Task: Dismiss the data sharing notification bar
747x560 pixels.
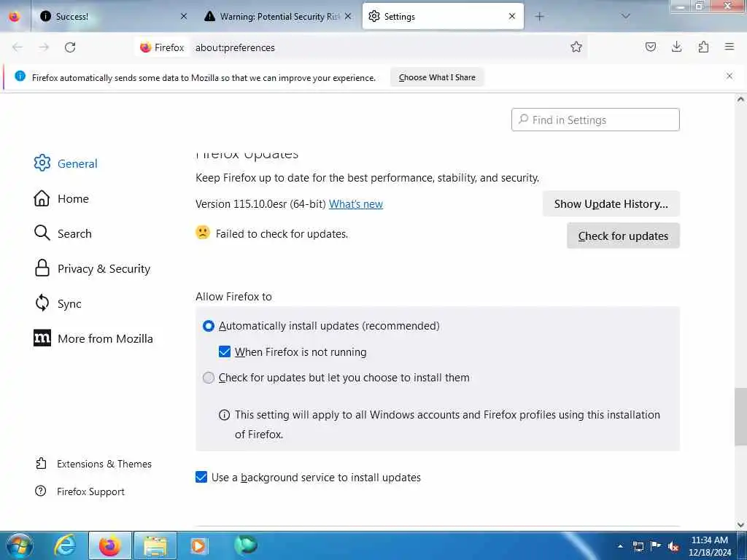Action: click(729, 76)
